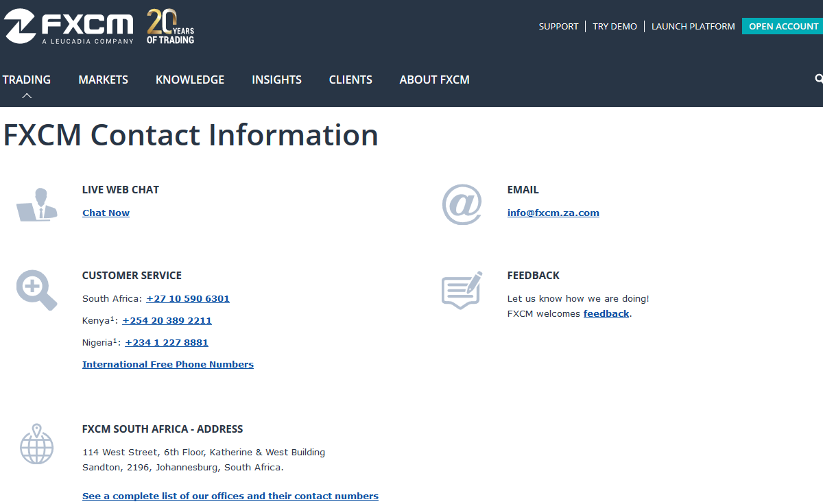Viewport: 823px width, 504px height.
Task: Click the 'Let us know how we are doing!' text
Action: click(578, 298)
